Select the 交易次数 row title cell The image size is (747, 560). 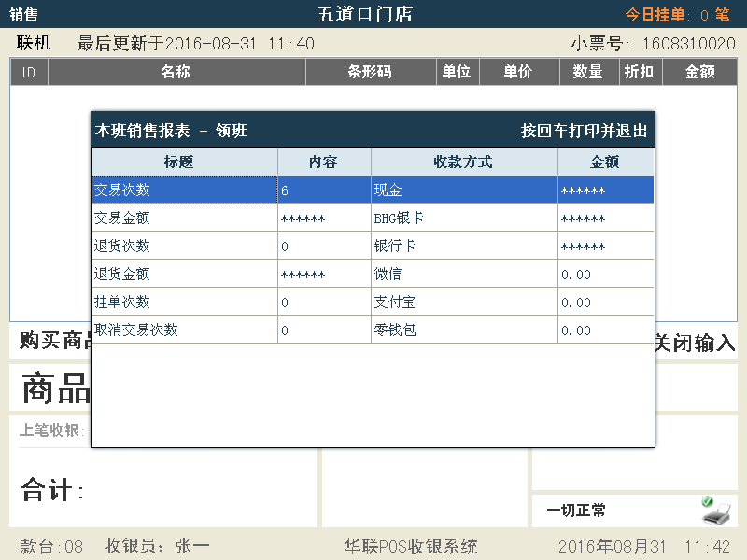(184, 190)
